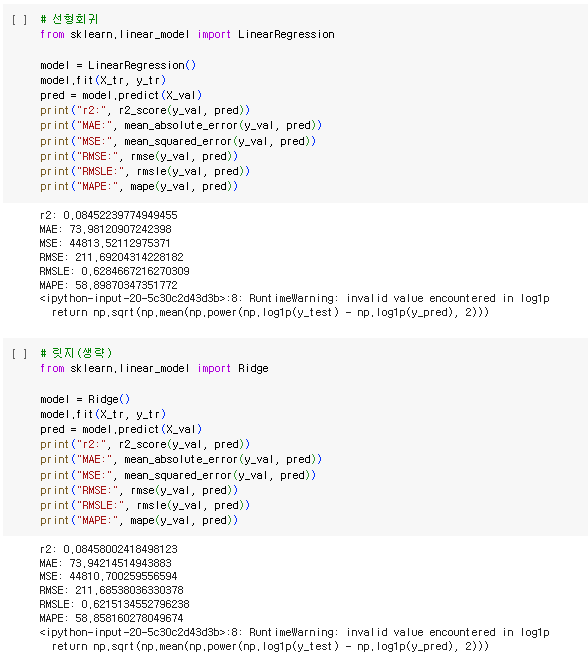Click the '# 릿지(생략)' comment line
This screenshot has height=667, width=588.
click(76, 353)
